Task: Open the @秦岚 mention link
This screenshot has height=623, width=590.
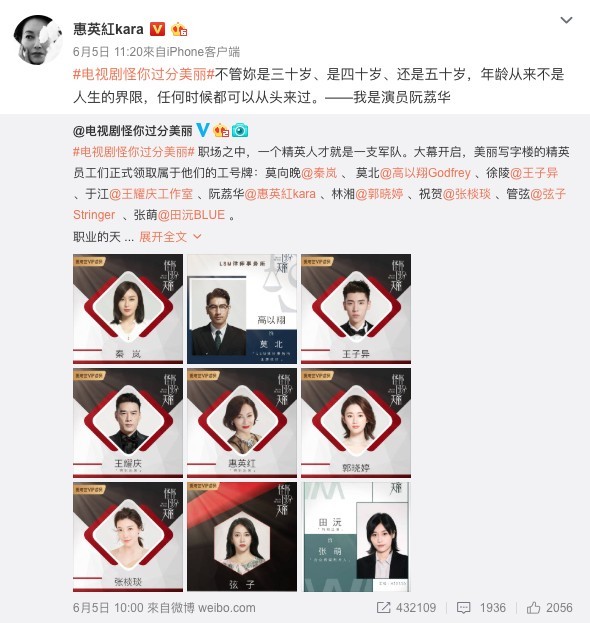Action: 319,173
